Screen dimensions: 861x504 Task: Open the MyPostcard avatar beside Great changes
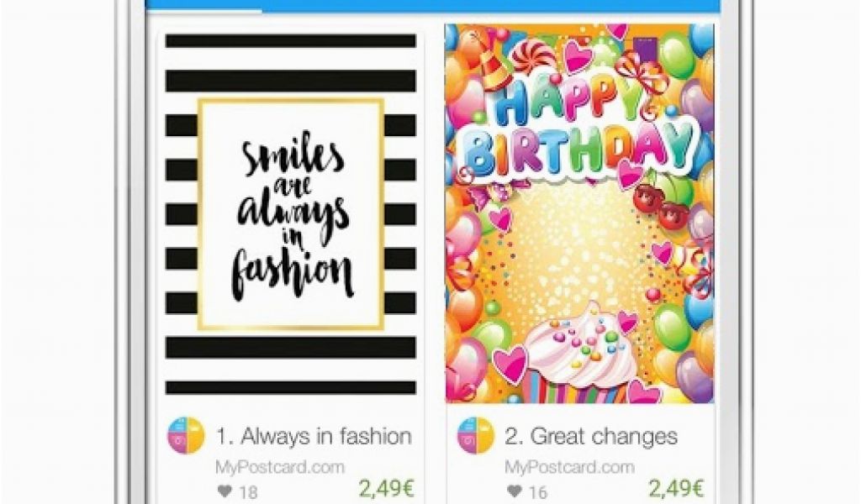(x=476, y=435)
